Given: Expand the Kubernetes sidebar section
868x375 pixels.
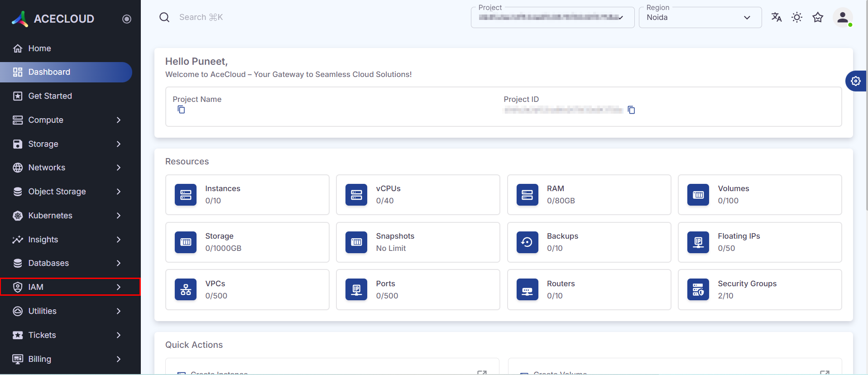Looking at the screenshot, I should (70, 216).
